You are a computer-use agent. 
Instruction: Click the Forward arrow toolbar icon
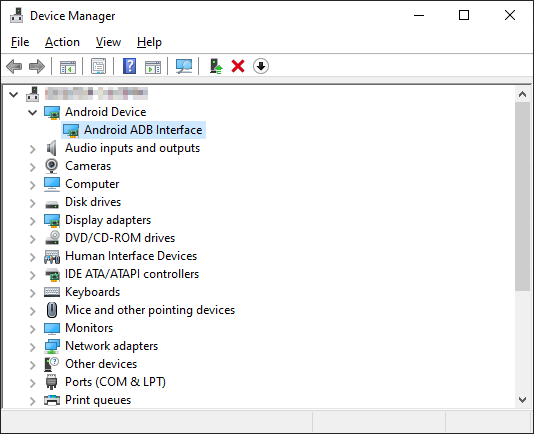coord(37,66)
